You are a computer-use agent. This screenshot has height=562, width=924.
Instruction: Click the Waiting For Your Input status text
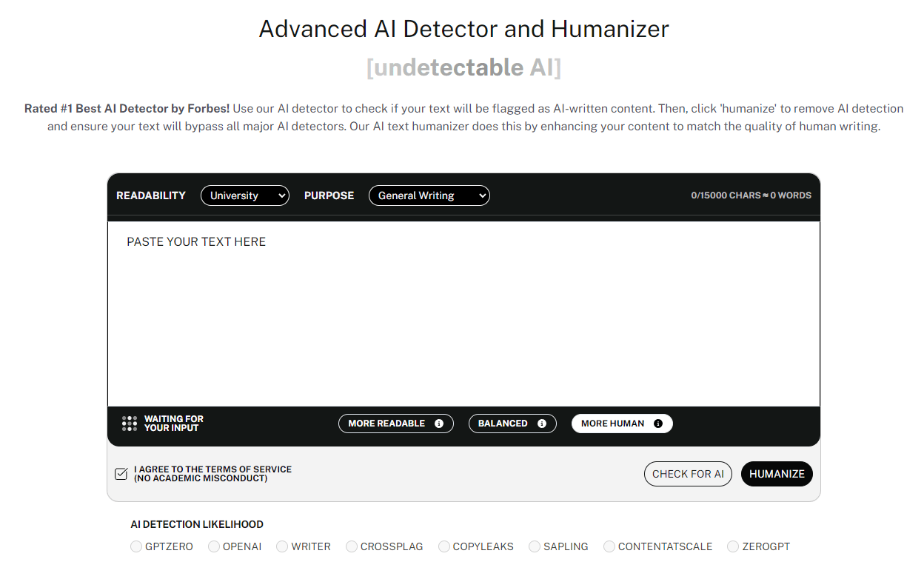pos(174,424)
